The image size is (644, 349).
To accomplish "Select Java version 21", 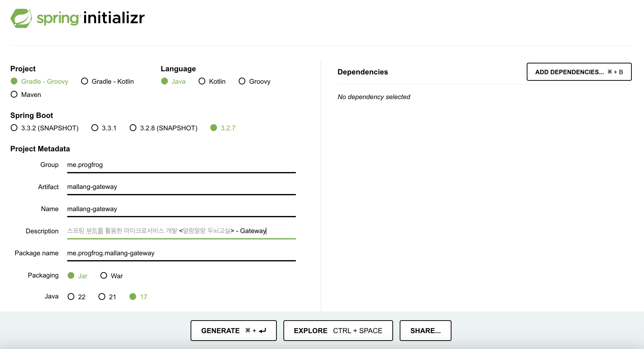I will (x=102, y=297).
